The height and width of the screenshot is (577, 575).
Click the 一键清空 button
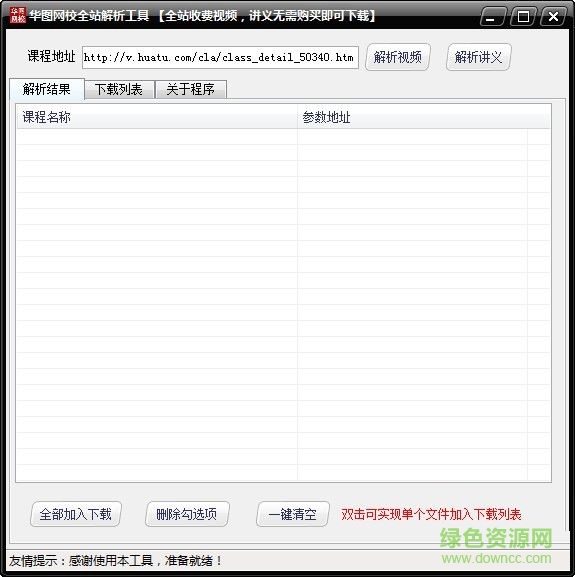(x=292, y=514)
